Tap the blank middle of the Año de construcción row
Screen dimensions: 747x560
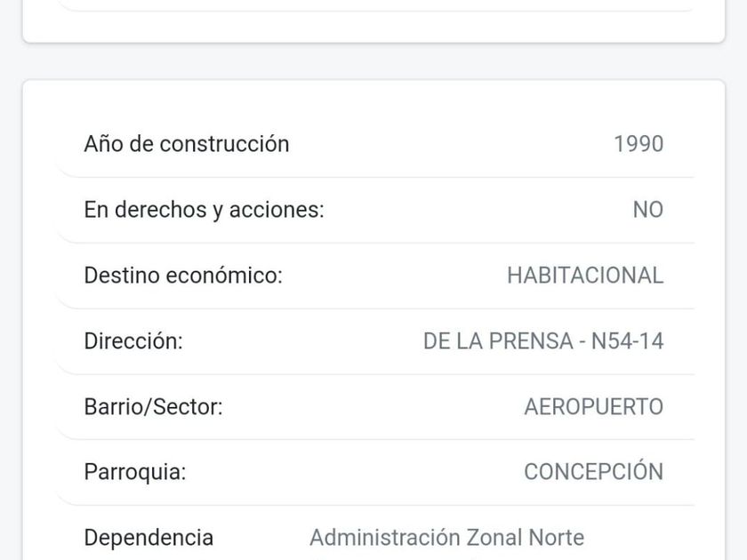pos(445,144)
